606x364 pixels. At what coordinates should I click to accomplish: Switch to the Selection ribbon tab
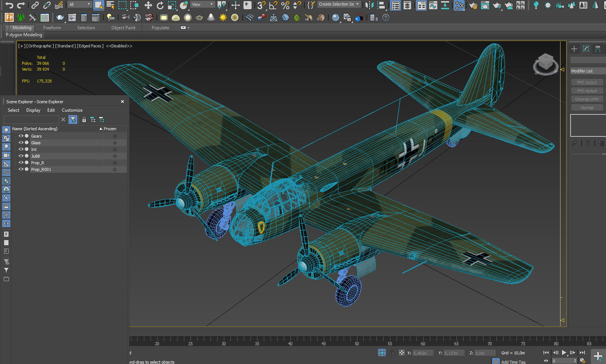(86, 28)
